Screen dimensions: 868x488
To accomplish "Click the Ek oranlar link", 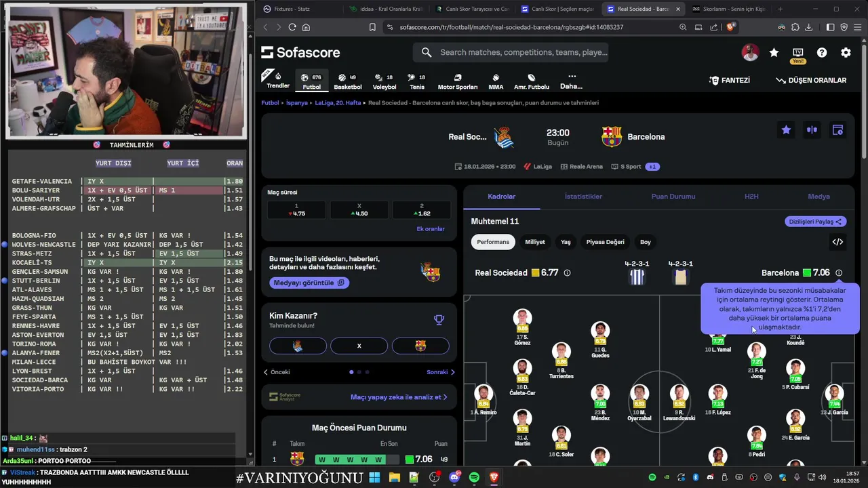I will pyautogui.click(x=431, y=229).
